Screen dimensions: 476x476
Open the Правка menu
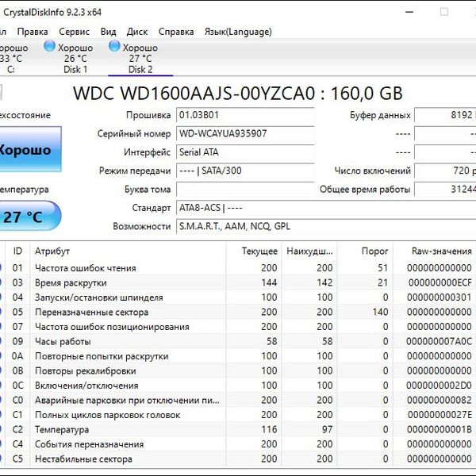[x=33, y=32]
